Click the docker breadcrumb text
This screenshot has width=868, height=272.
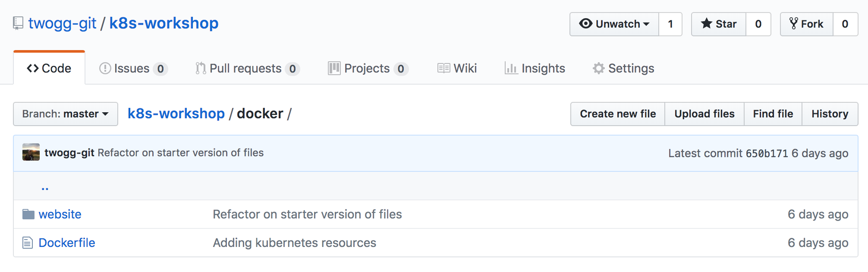(x=260, y=114)
